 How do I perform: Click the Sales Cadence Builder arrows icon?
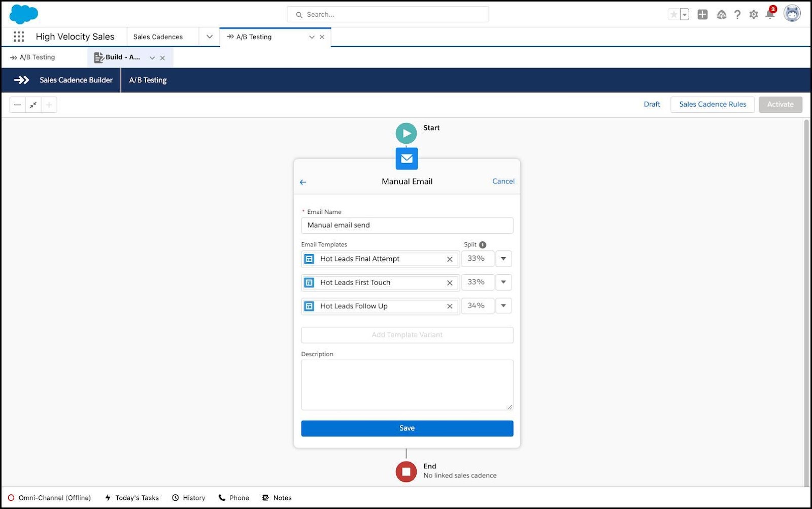(22, 80)
